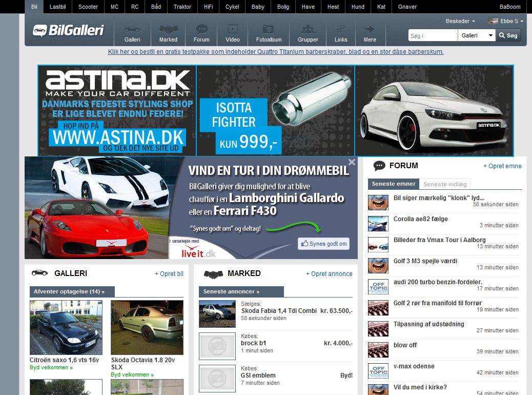This screenshot has height=395, width=532.
Task: Click into the Søg i search field
Action: (433, 35)
